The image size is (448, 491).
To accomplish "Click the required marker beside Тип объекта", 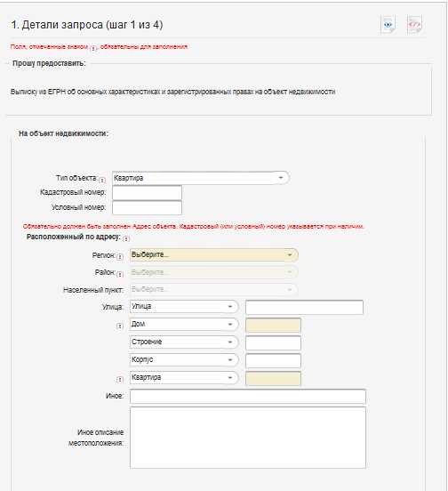I will point(102,180).
